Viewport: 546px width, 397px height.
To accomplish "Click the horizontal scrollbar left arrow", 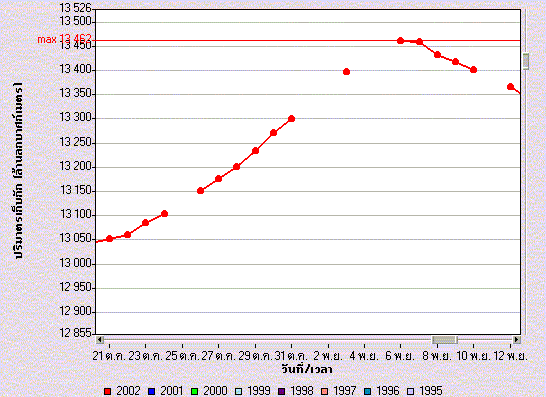I will point(100,340).
